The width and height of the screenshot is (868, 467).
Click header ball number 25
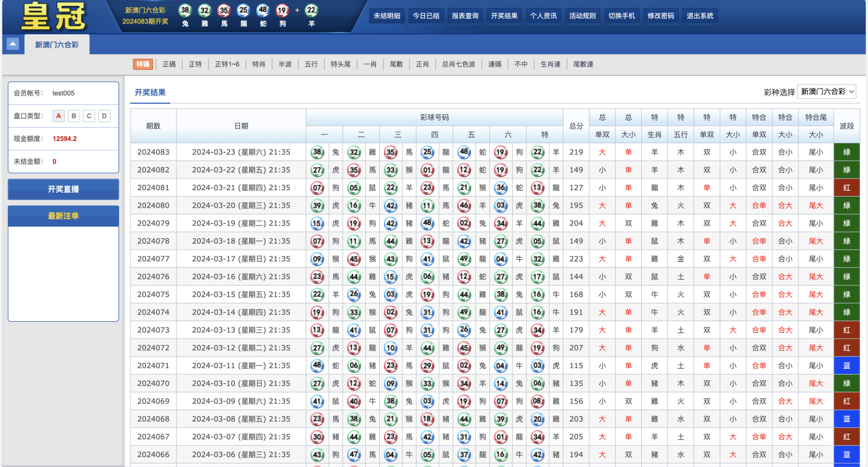coord(243,10)
